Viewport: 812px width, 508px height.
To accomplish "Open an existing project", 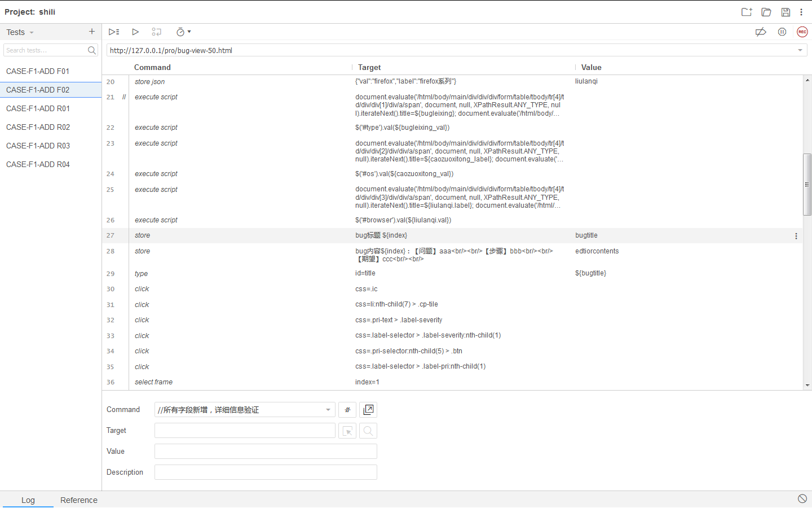I will pyautogui.click(x=766, y=12).
